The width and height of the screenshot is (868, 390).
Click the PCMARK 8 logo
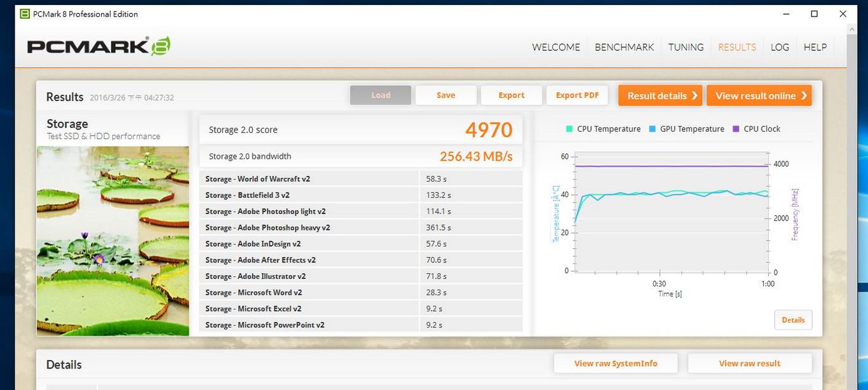click(x=98, y=46)
